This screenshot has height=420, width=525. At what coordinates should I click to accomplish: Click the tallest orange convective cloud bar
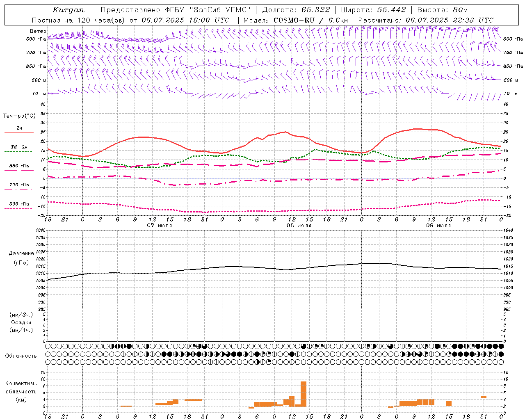[304, 394]
